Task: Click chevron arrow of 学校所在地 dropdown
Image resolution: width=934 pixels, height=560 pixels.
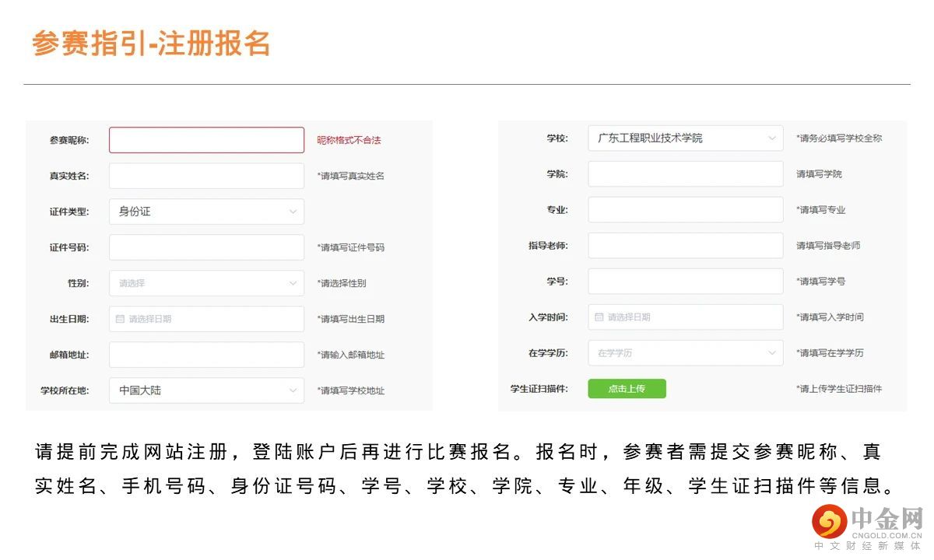Action: [x=293, y=390]
